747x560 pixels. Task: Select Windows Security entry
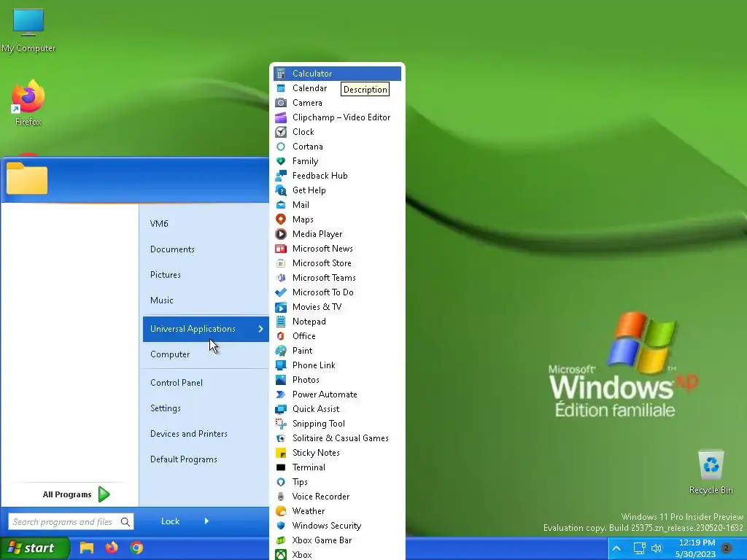pyautogui.click(x=337, y=526)
